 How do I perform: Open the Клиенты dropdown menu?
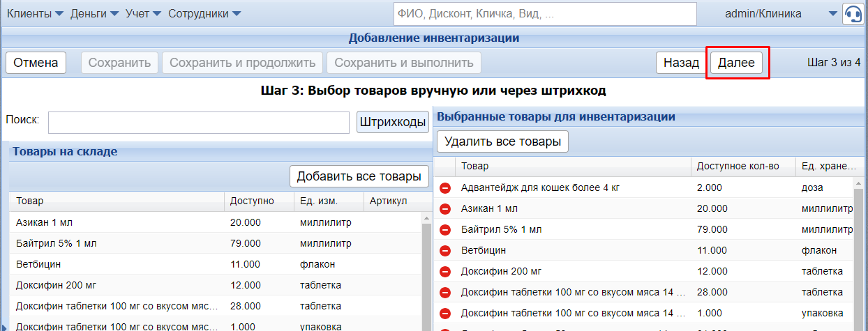click(35, 14)
